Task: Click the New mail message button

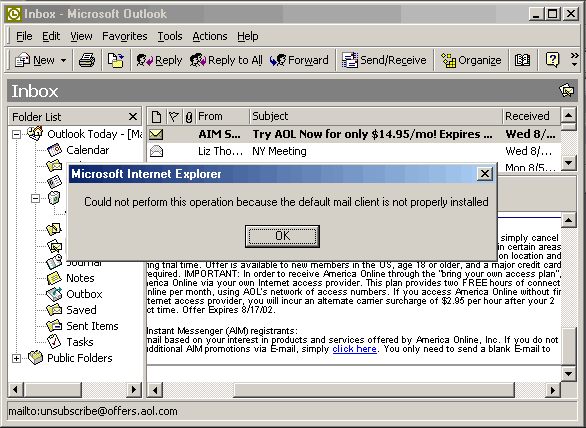Action: coord(34,60)
